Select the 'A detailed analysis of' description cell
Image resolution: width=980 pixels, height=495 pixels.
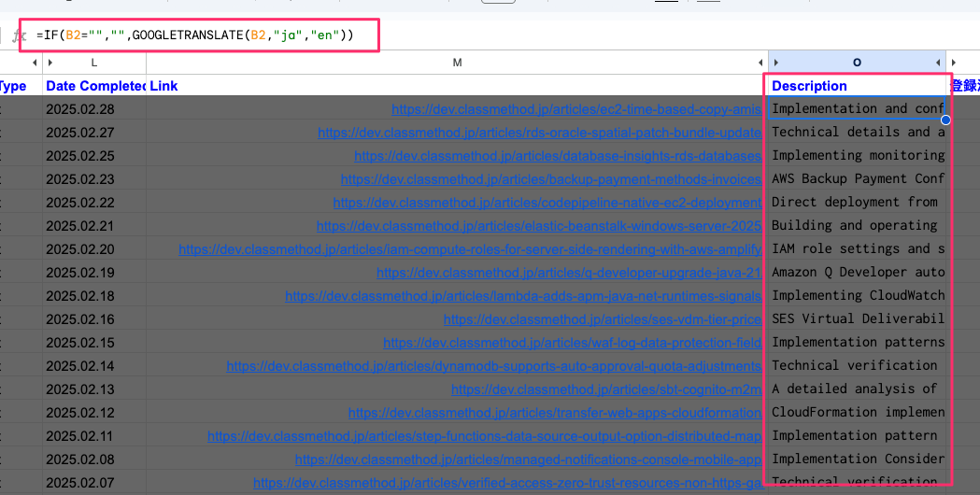pyautogui.click(x=857, y=389)
